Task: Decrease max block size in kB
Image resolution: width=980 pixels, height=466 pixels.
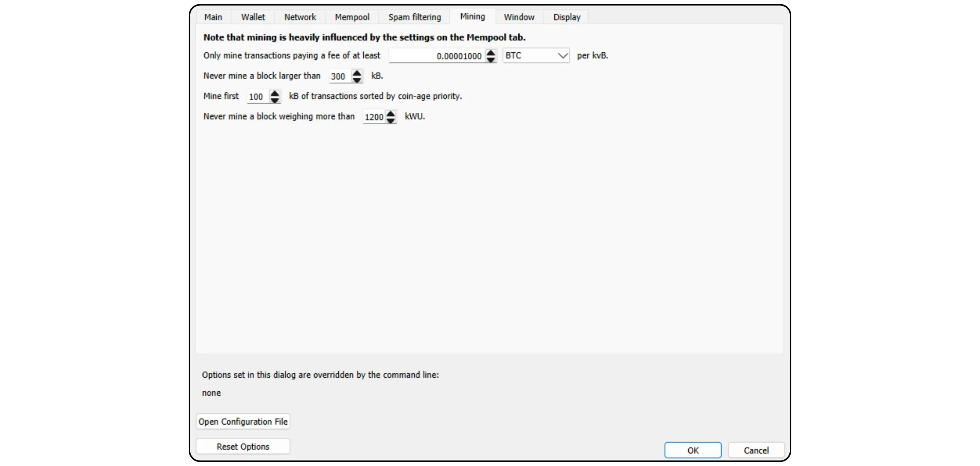Action: tap(357, 80)
